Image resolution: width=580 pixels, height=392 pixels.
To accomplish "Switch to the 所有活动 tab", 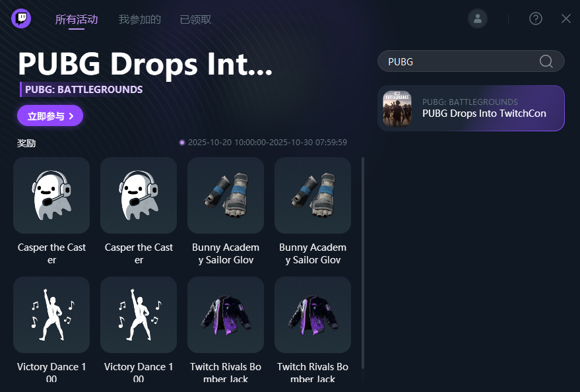I will (x=77, y=19).
